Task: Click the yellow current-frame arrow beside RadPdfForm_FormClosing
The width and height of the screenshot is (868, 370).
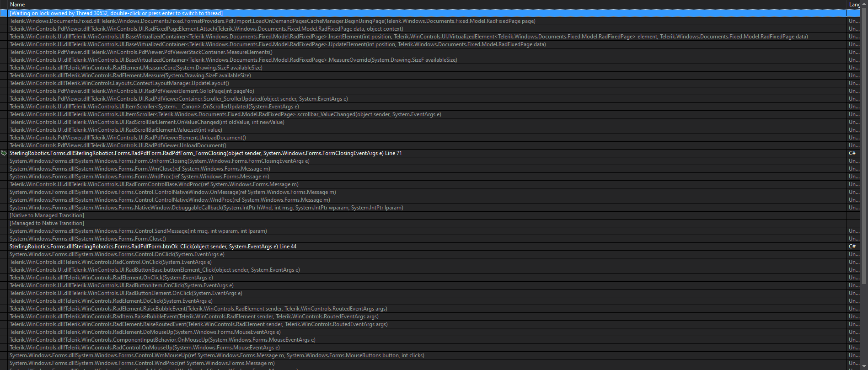Action: tap(4, 153)
